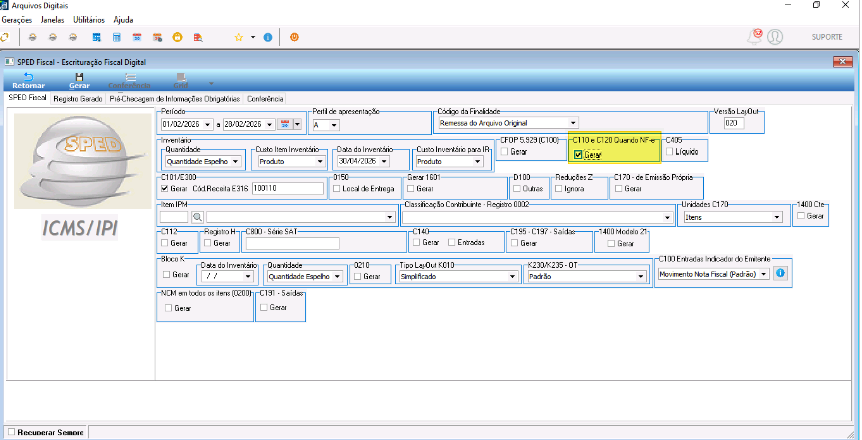Image resolution: width=862 pixels, height=440 pixels.
Task: Click the calendar '30' toolbar icon
Action: coord(137,37)
